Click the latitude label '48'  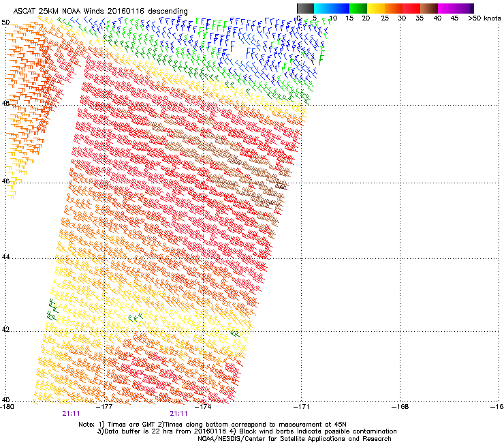(x=5, y=104)
